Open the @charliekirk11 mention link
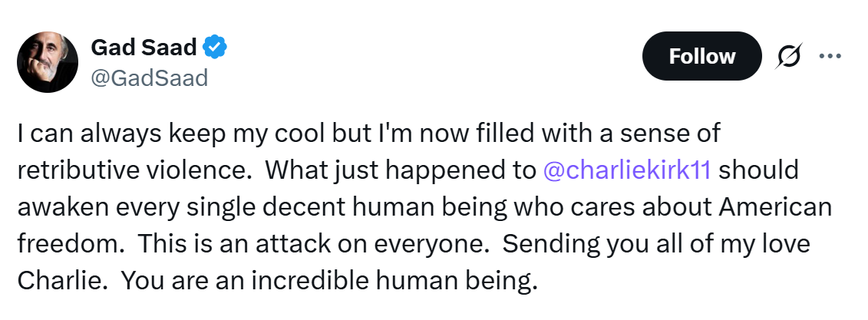Viewport: 868px width, 320px height. (626, 170)
